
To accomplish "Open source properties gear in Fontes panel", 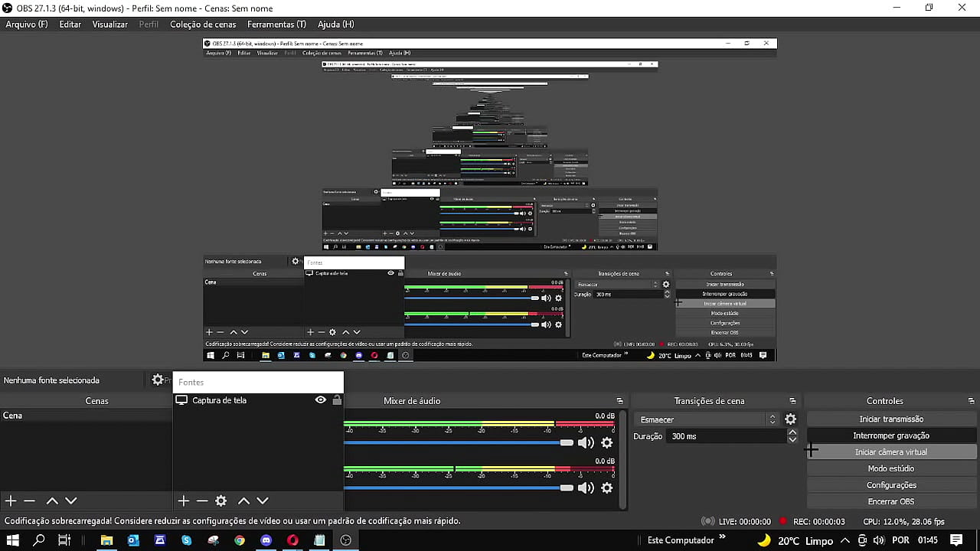I will (221, 500).
